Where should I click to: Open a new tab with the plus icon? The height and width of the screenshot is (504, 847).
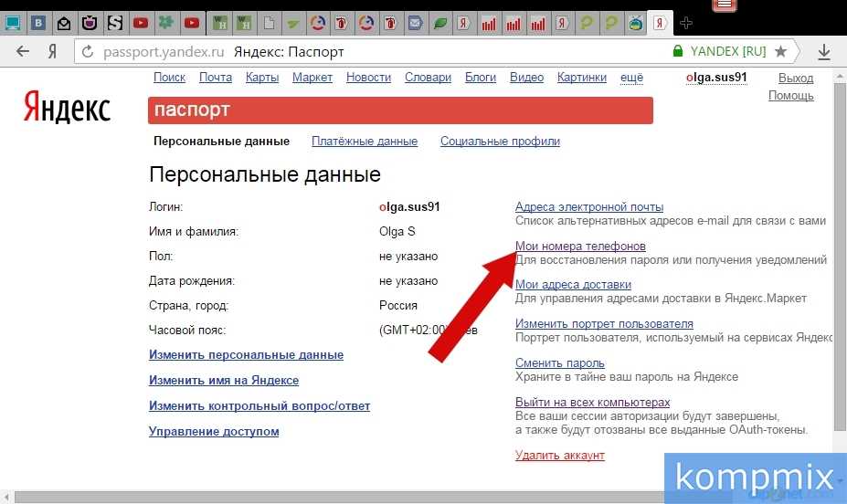click(685, 23)
